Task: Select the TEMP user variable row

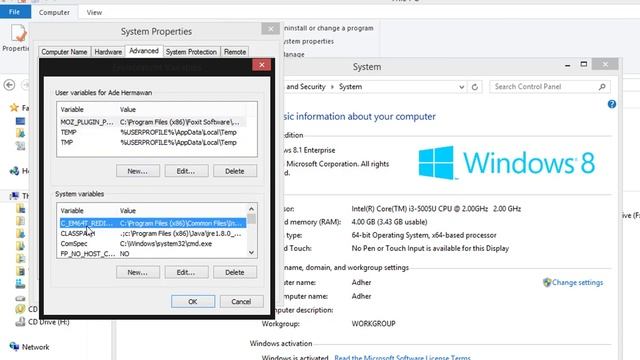Action: click(x=153, y=132)
